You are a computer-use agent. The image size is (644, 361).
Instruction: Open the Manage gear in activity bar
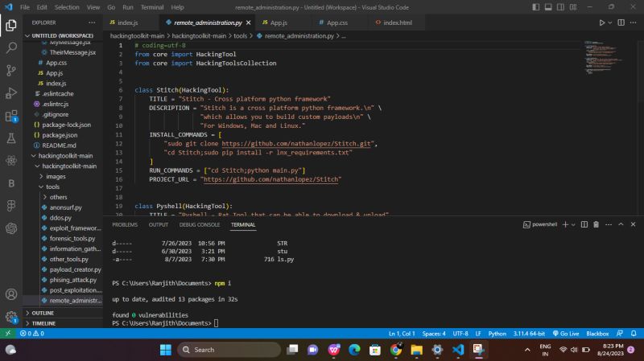click(11, 316)
